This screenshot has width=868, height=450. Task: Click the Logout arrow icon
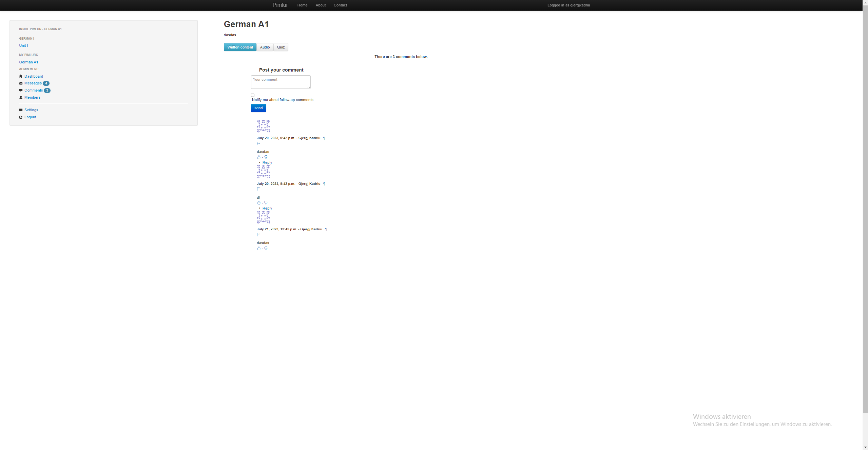(x=21, y=117)
